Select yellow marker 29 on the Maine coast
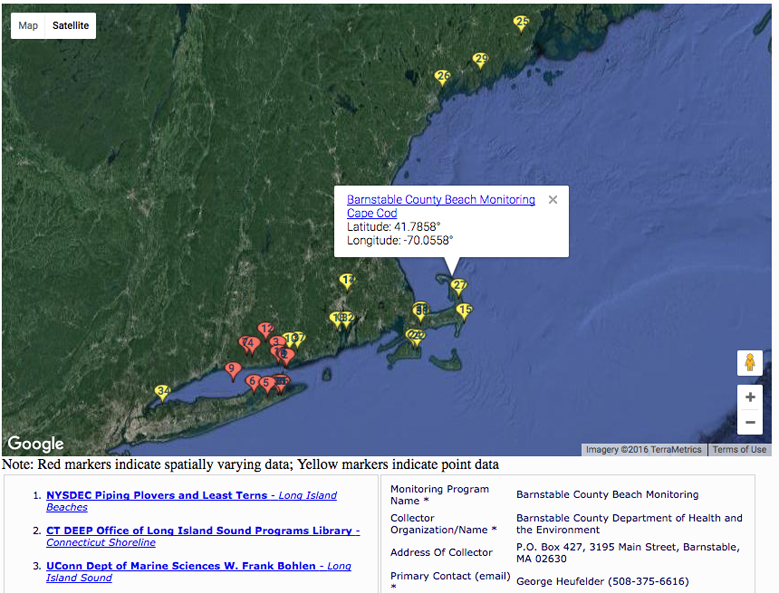779x593 pixels. [480, 61]
